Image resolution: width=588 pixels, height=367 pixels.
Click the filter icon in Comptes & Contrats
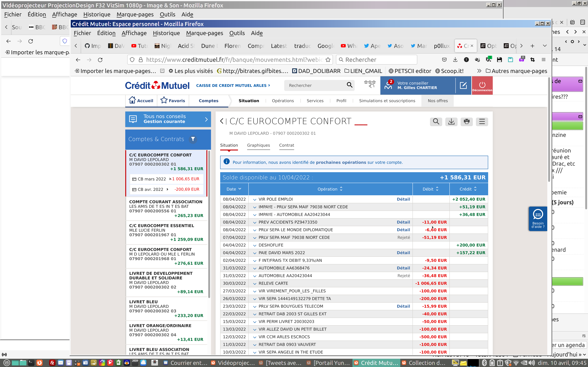[193, 139]
